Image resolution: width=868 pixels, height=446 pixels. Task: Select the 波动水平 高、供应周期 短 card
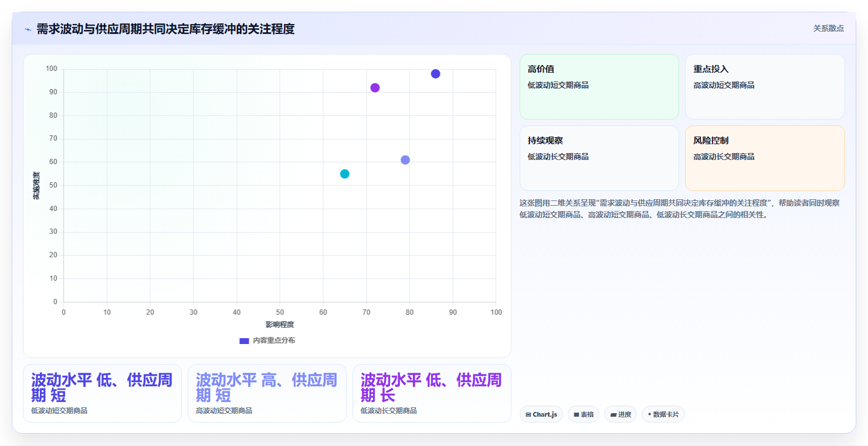(267, 393)
